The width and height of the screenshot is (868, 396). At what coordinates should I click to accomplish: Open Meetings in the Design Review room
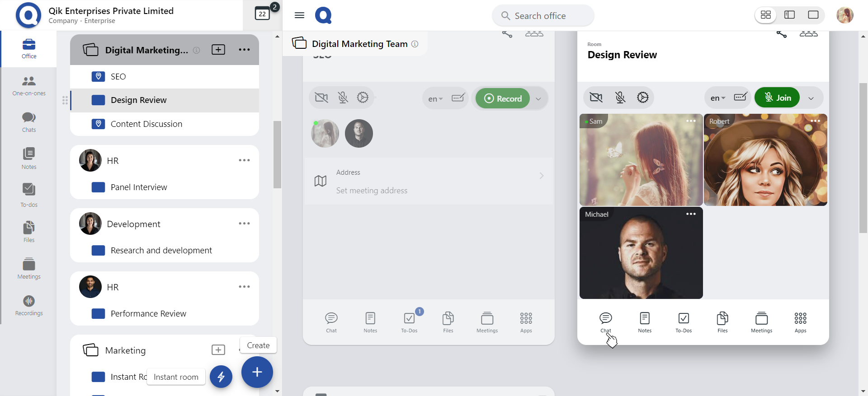point(761,322)
